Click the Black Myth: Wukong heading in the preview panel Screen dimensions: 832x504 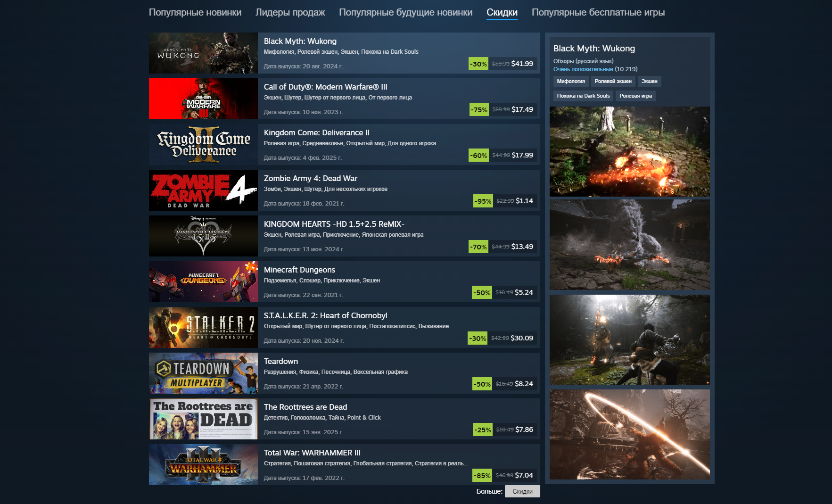click(594, 49)
